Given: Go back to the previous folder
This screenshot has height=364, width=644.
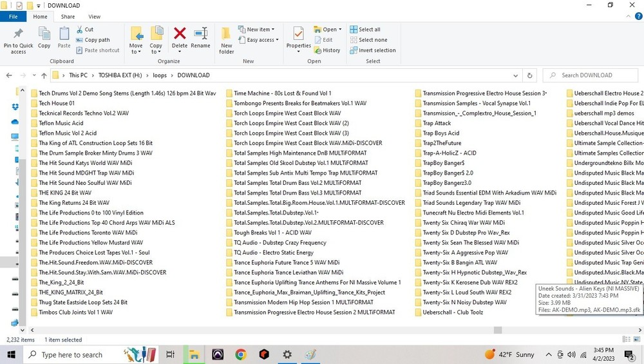Looking at the screenshot, I should click(x=9, y=75).
